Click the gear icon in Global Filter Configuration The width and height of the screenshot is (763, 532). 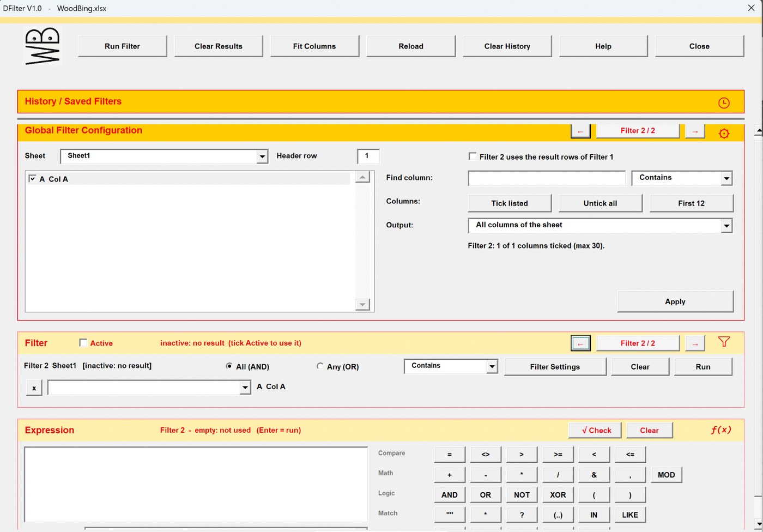point(724,133)
